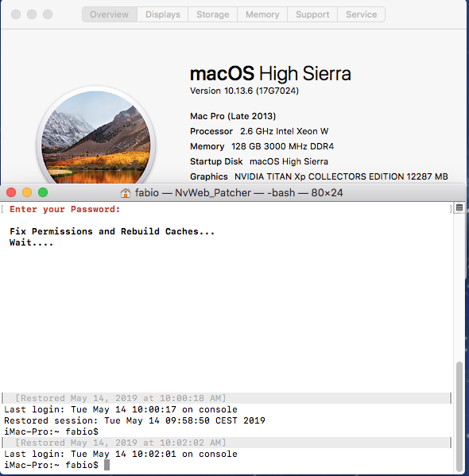Open the Storage tab
This screenshot has height=476, width=469.
(212, 14)
